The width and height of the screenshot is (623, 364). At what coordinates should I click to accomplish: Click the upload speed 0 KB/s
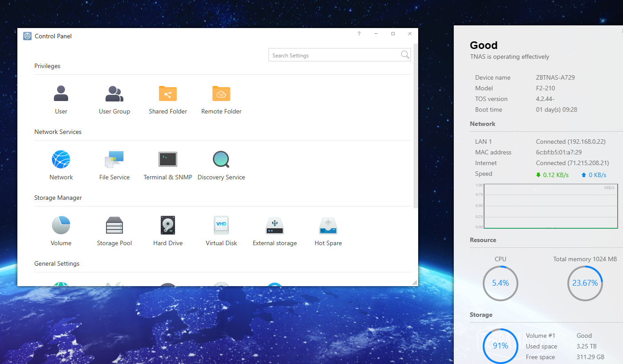click(x=594, y=175)
